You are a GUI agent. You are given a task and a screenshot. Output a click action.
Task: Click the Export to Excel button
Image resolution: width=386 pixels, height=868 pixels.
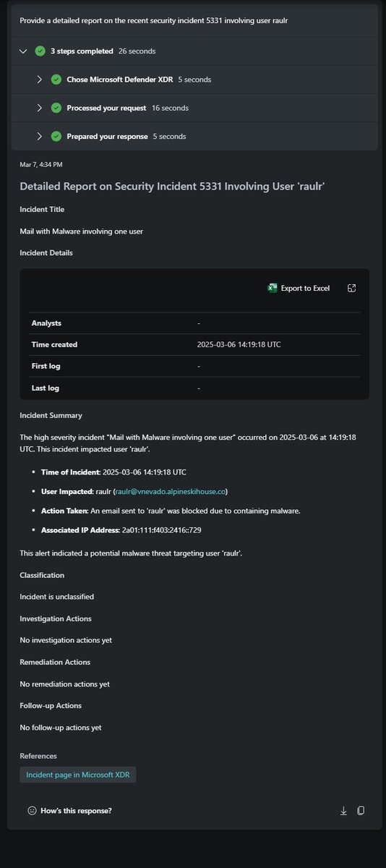pyautogui.click(x=299, y=288)
